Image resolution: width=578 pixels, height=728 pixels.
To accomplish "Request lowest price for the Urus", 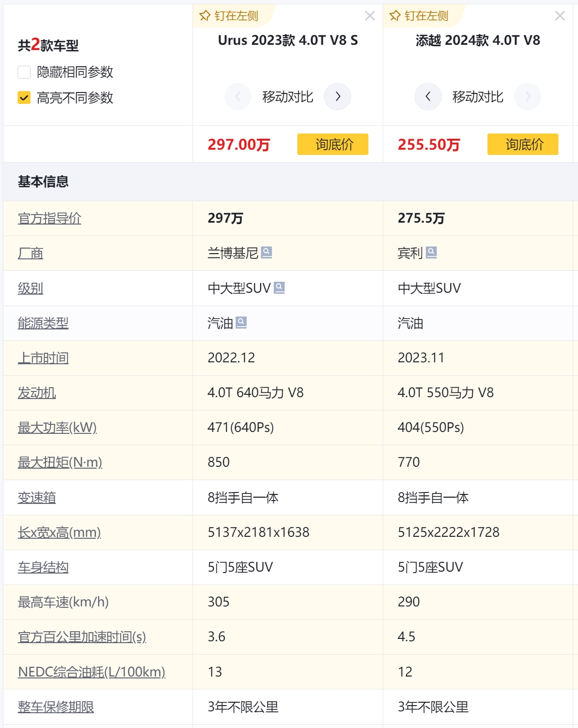I will click(333, 144).
